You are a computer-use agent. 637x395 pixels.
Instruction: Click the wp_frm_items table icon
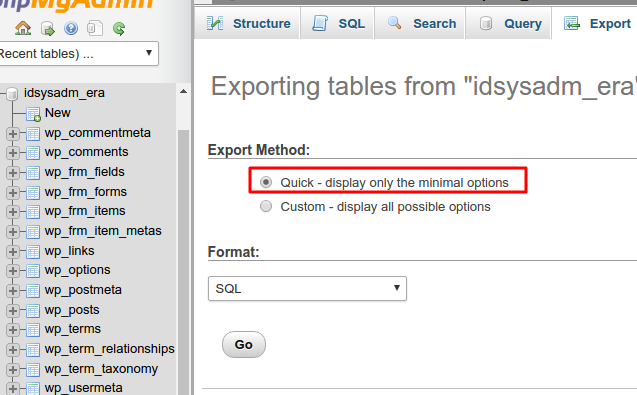(x=32, y=212)
